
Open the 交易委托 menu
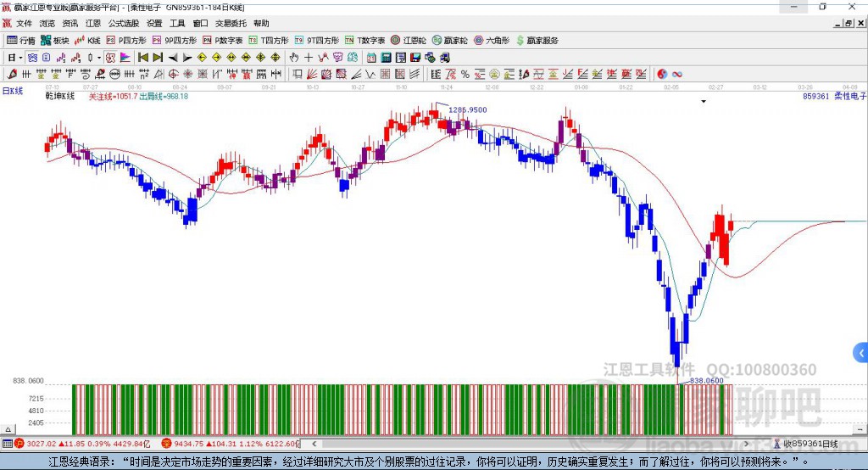point(231,23)
